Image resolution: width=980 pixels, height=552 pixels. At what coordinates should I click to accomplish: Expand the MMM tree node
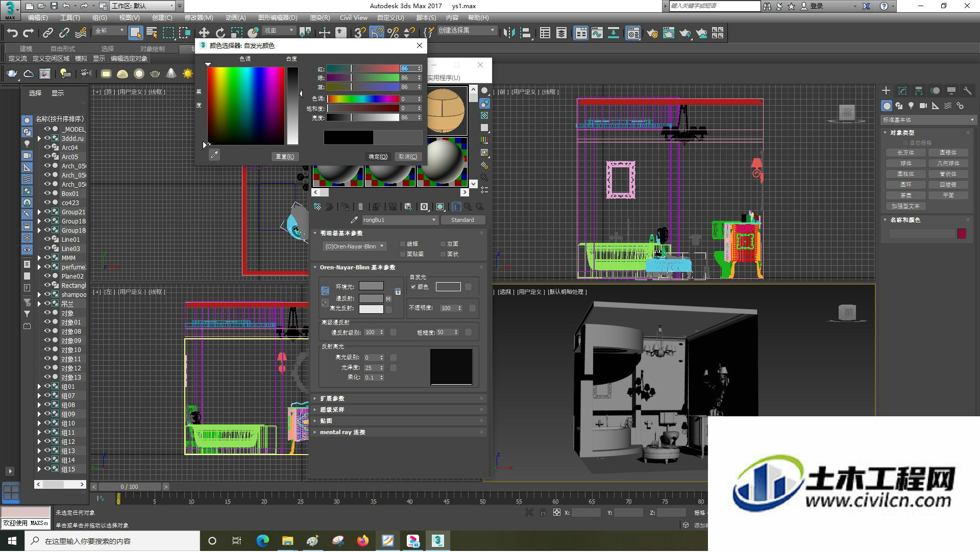[x=39, y=258]
